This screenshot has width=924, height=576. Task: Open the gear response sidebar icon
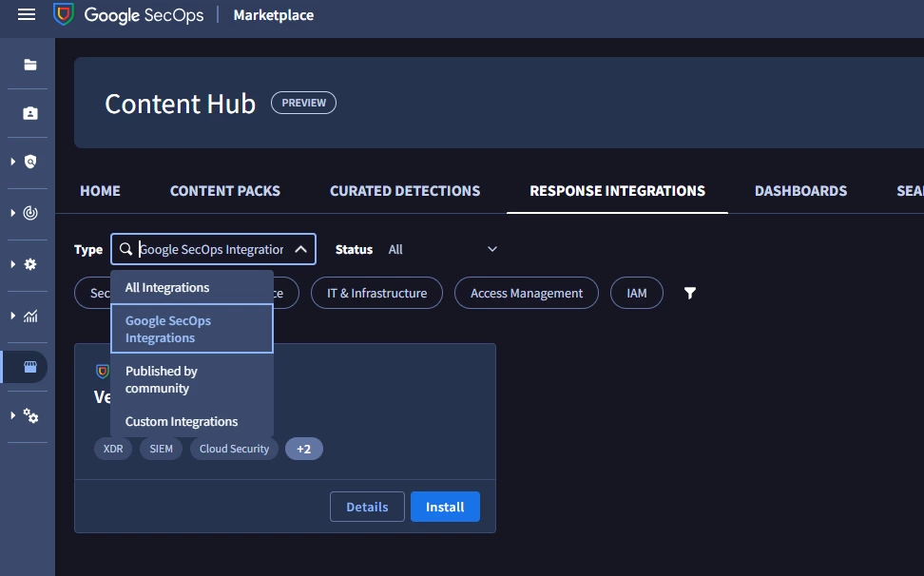point(30,264)
